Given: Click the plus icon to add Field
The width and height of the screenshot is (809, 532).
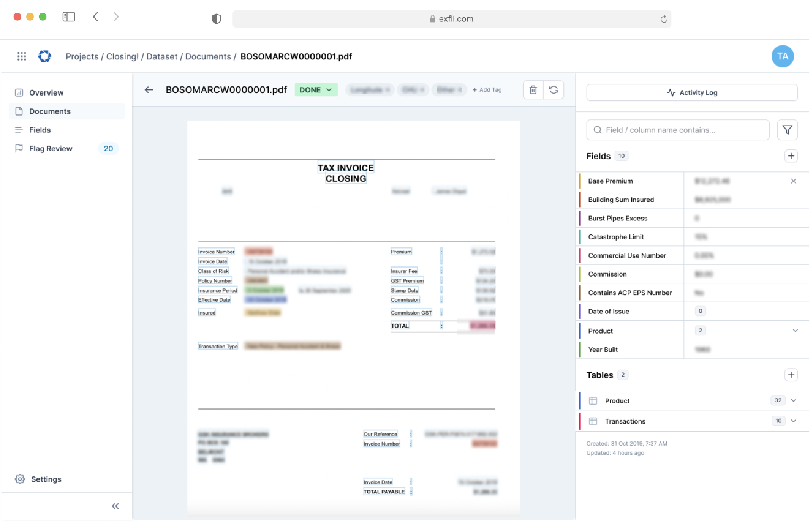Looking at the screenshot, I should (x=791, y=155).
